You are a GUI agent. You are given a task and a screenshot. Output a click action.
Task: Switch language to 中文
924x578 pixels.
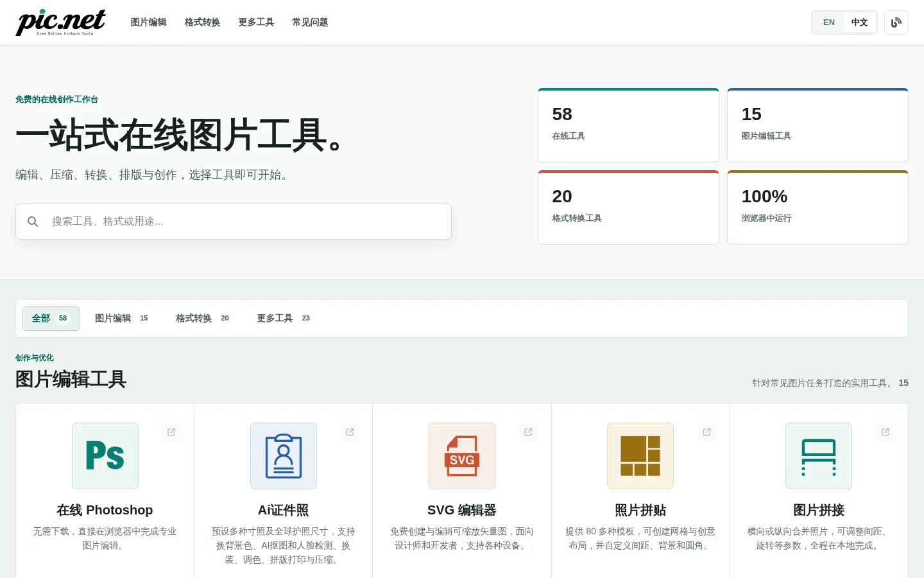point(860,22)
